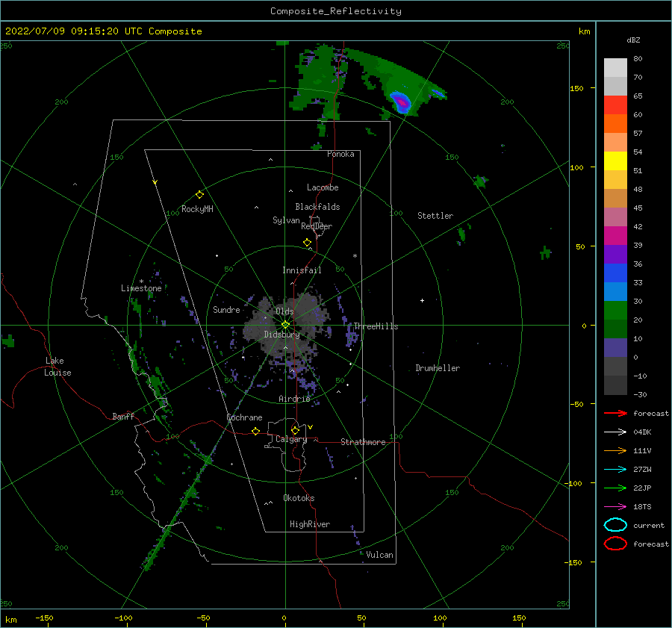
Task: Click the red 'forecast' ellipse symbol
Action: pos(615,544)
